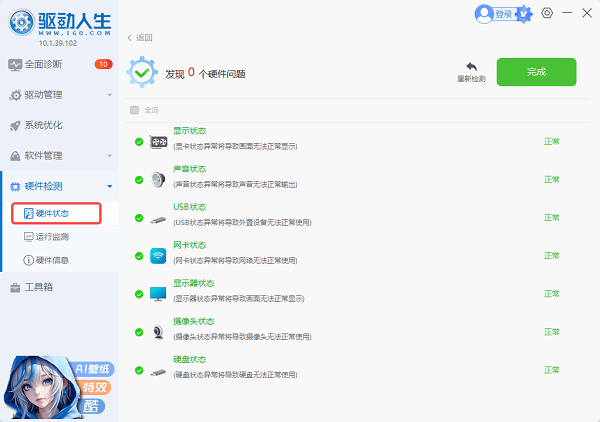Image resolution: width=600 pixels, height=422 pixels.
Task: Click the graphics card icon
Action: [x=158, y=142]
